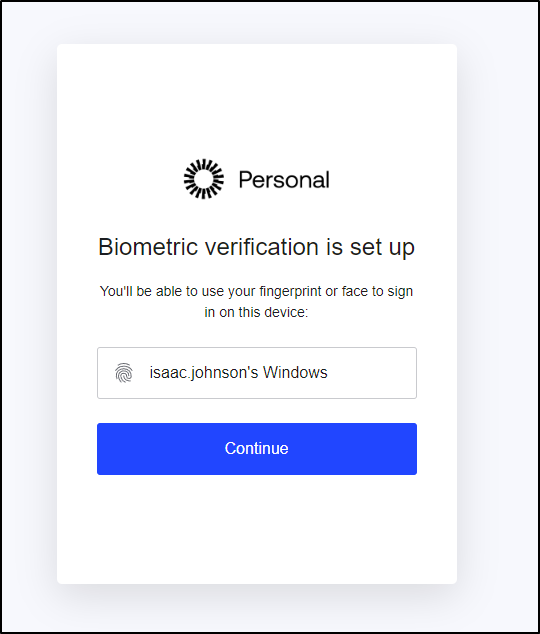
Task: Click the empty right side of device box
Action: (372, 373)
